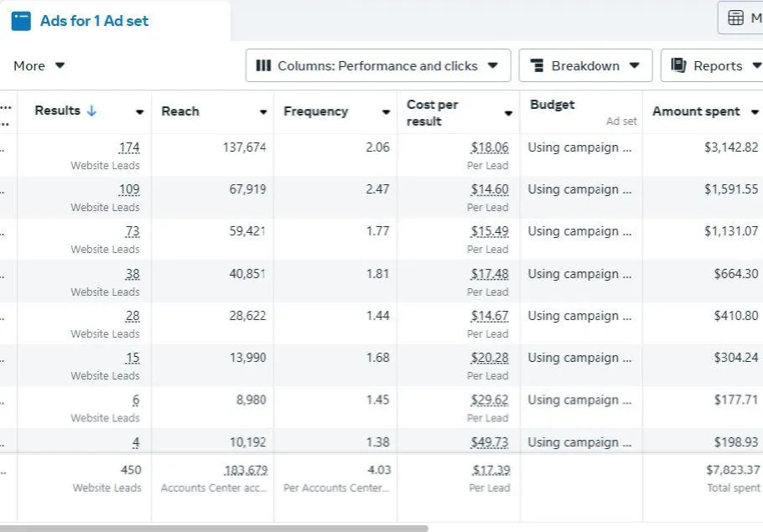Click the 109 results link
The image size is (763, 532).
pyautogui.click(x=129, y=189)
